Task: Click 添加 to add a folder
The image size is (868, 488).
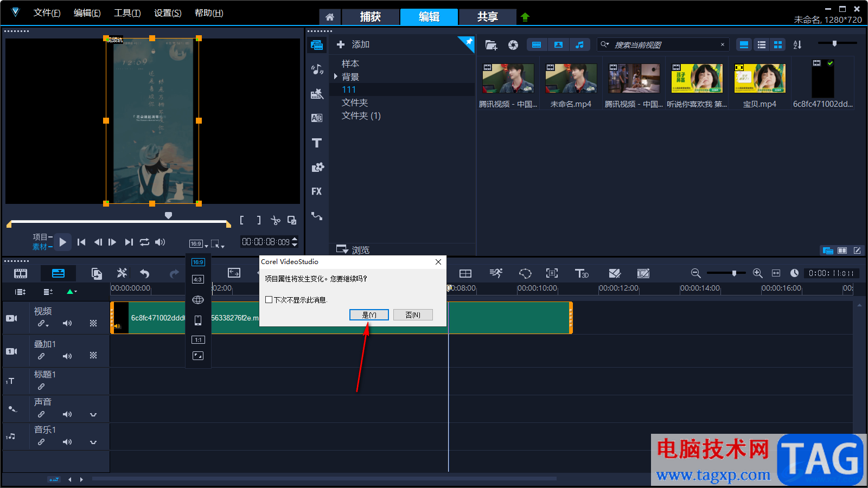Action: 353,44
